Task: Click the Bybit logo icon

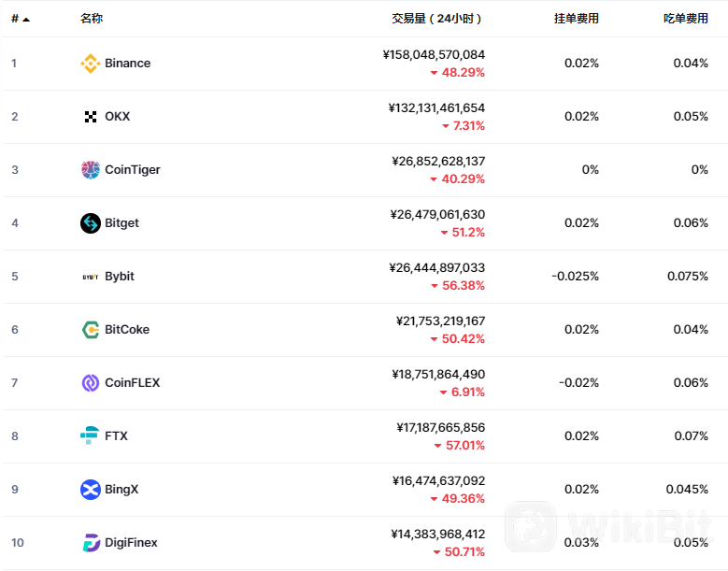Action: pyautogui.click(x=91, y=277)
